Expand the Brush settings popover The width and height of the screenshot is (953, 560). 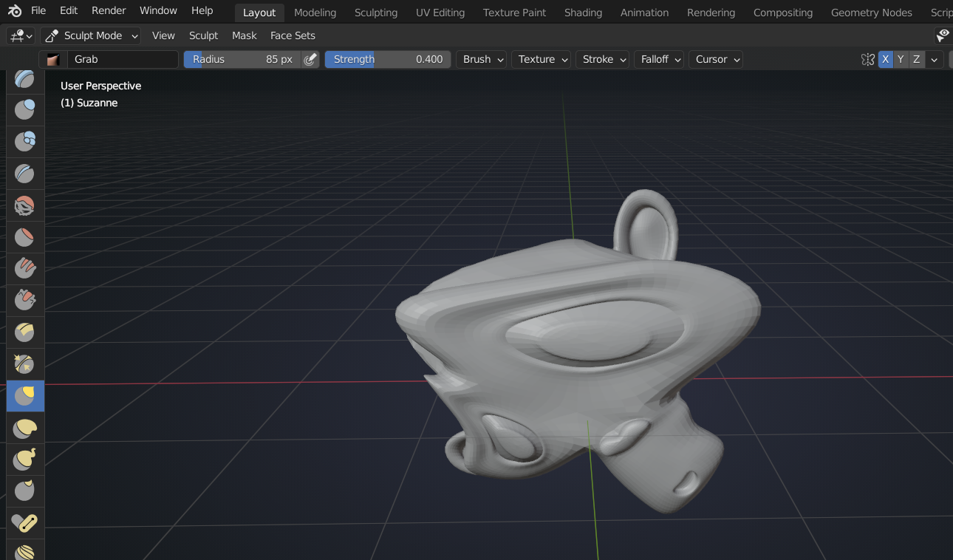(482, 59)
